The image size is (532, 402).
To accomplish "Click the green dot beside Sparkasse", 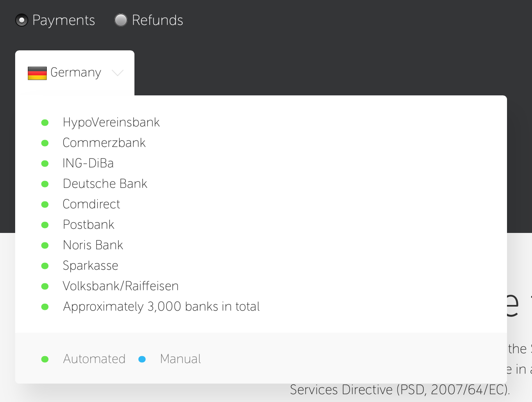I will click(x=45, y=266).
